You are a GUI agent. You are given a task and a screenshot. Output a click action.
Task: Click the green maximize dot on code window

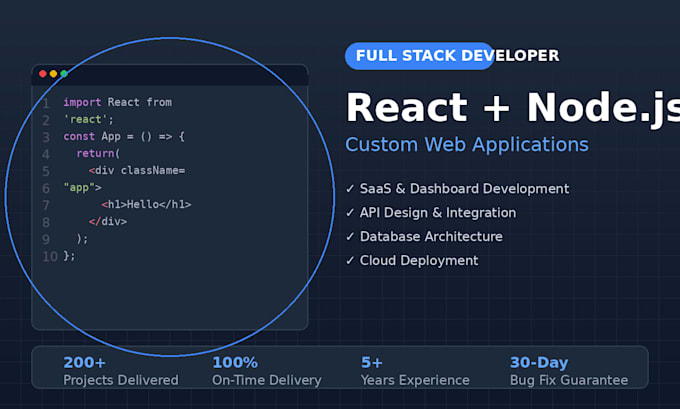(x=64, y=74)
